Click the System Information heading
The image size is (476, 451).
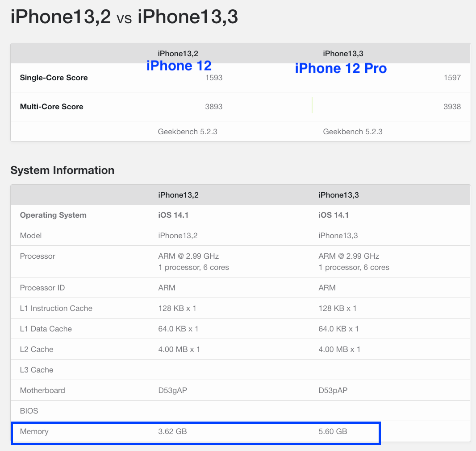[x=63, y=170]
